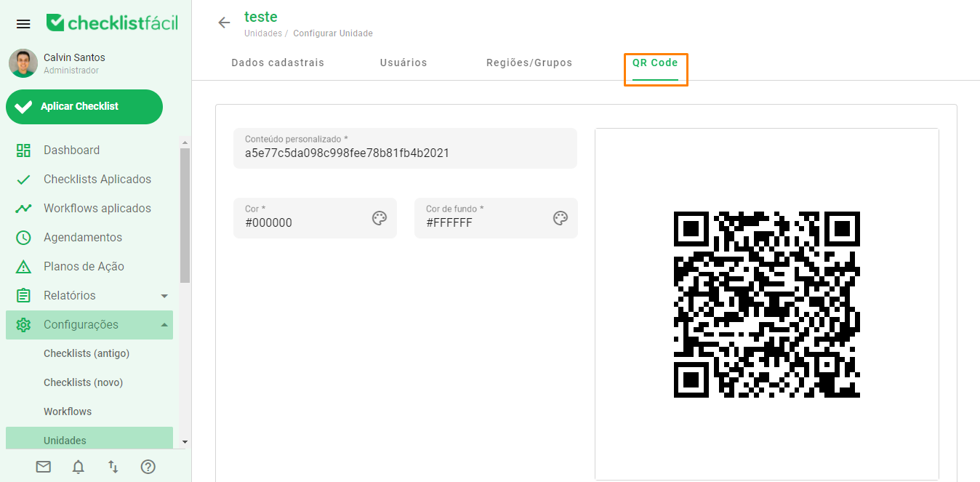Click the generated QR code image
This screenshot has height=482, width=980.
(767, 305)
